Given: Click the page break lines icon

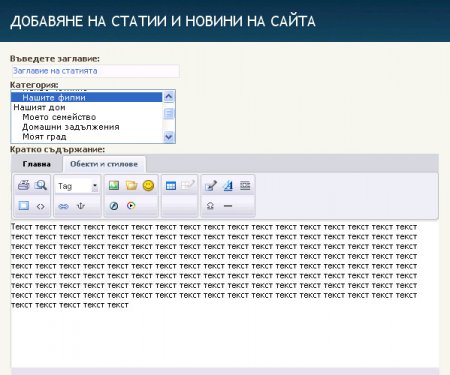Looking at the screenshot, I should click(x=245, y=185).
